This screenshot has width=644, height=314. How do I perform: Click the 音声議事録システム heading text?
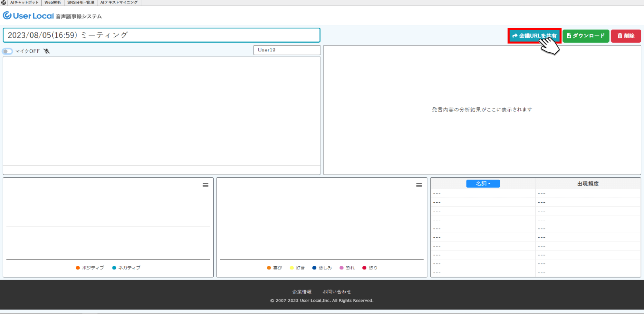pos(79,16)
